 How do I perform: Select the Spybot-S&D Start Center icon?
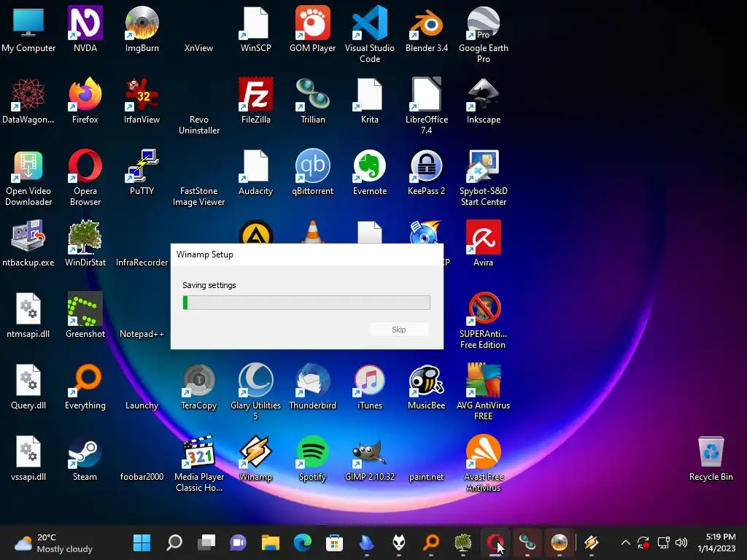(x=483, y=166)
